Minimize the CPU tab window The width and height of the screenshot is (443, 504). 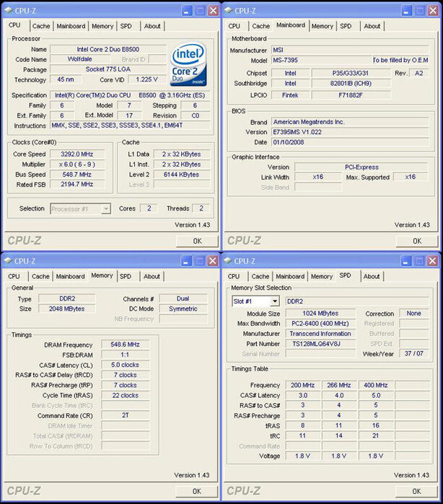187,11
